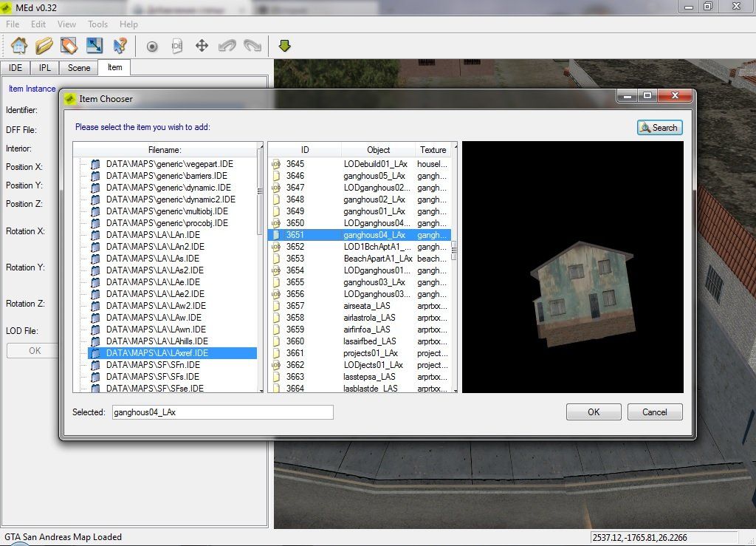Image resolution: width=756 pixels, height=546 pixels.
Task: Switch to the IPL tab
Action: coord(45,68)
